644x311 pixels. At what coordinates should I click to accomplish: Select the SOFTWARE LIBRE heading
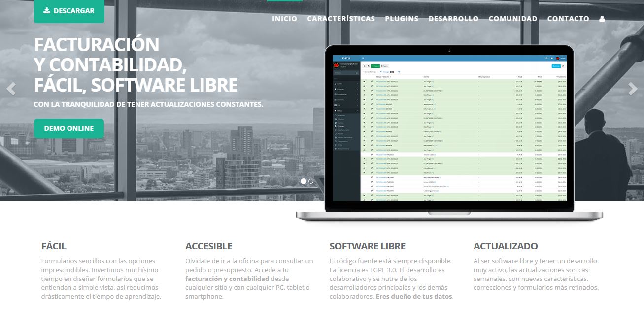pos(367,246)
